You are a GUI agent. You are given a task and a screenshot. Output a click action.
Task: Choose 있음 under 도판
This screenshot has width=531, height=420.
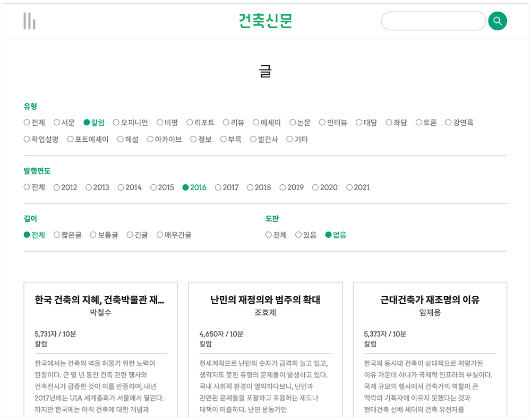306,235
